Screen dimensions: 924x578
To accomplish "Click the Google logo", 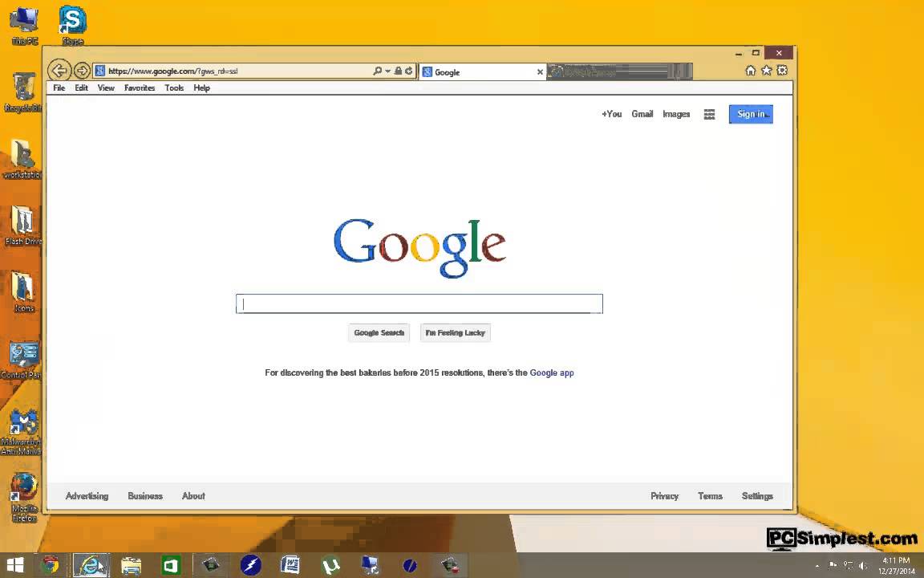I will [x=419, y=247].
